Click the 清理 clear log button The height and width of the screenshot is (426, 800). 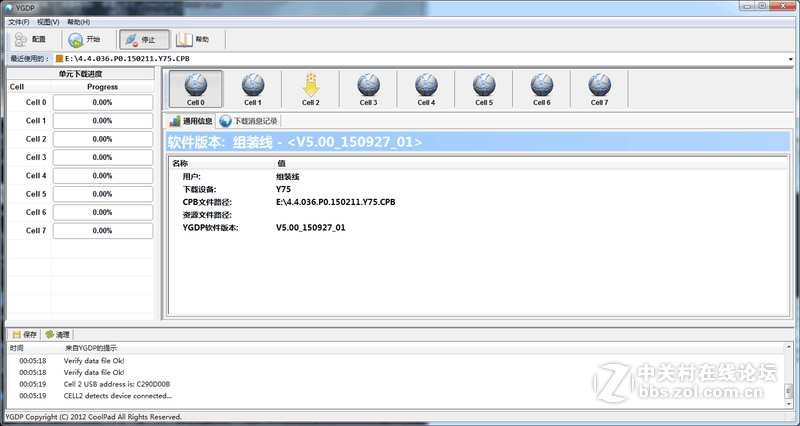[x=57, y=335]
